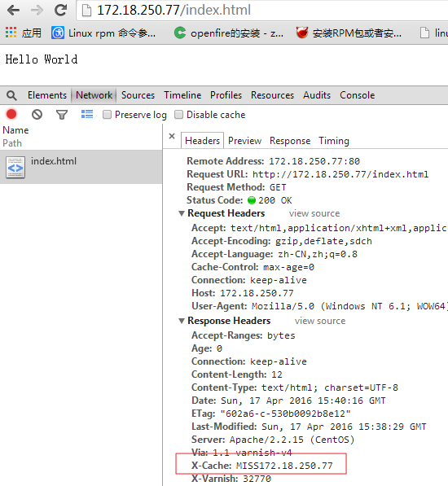Select the index.html request row
448x486 pixels.
[81, 167]
